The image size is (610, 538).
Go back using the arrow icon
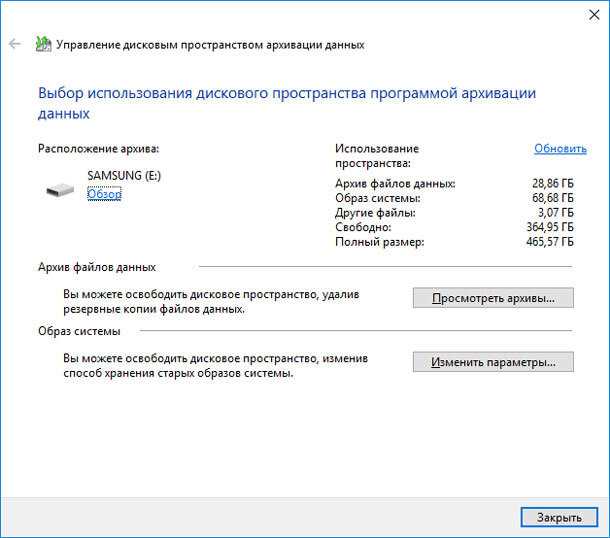coord(15,44)
